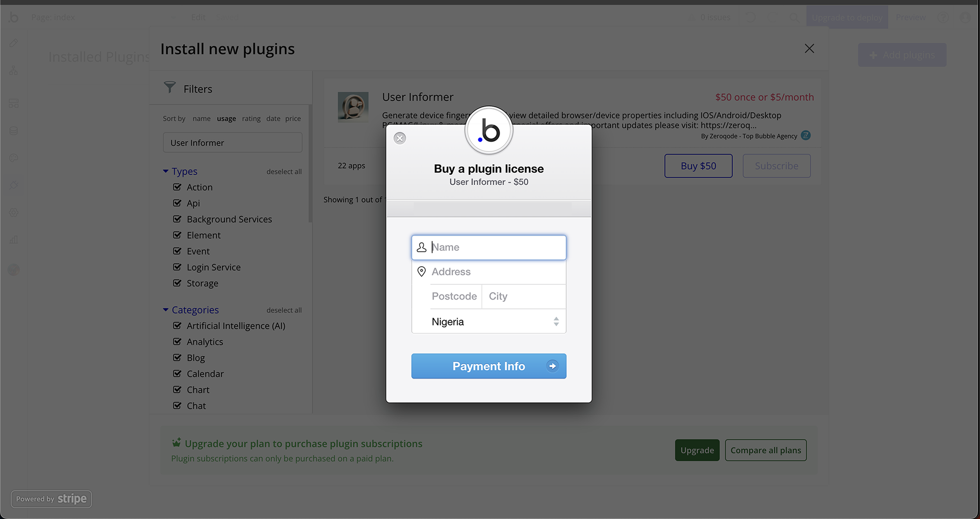Click the User Informer plugin thumbnail

(x=353, y=107)
